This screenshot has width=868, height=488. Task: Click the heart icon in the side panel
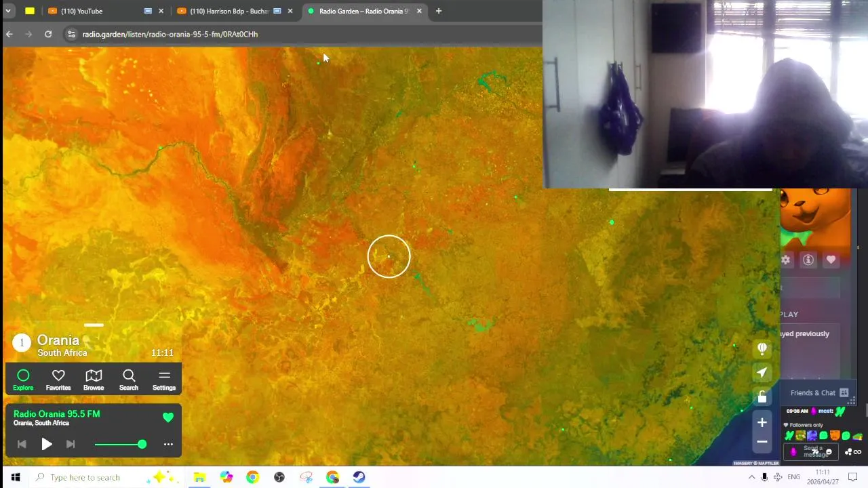pos(831,260)
